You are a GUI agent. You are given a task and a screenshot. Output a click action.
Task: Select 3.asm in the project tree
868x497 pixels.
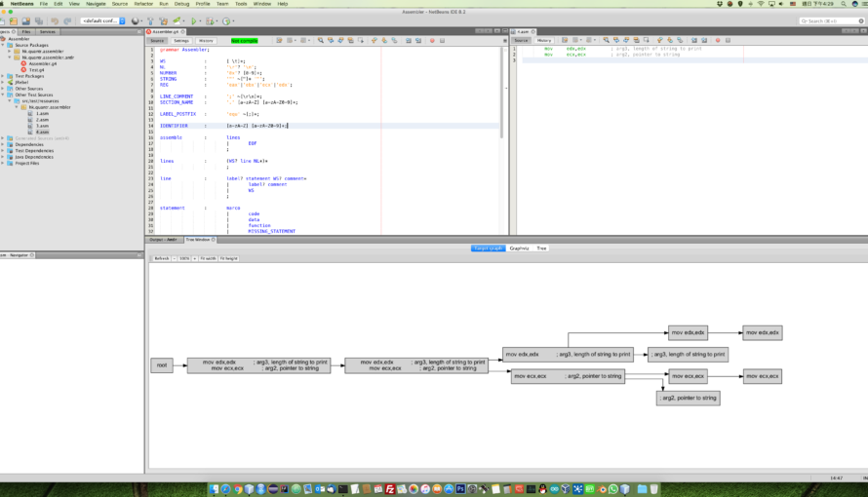coord(42,126)
